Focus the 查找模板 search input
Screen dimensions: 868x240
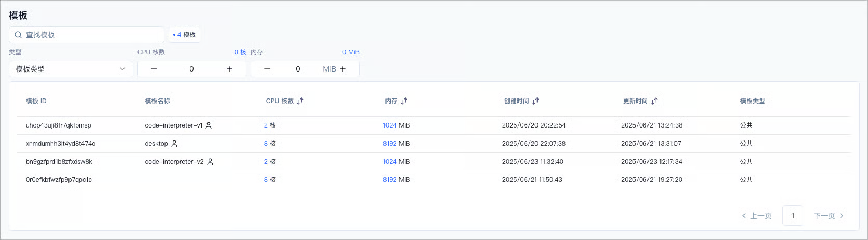[87, 35]
